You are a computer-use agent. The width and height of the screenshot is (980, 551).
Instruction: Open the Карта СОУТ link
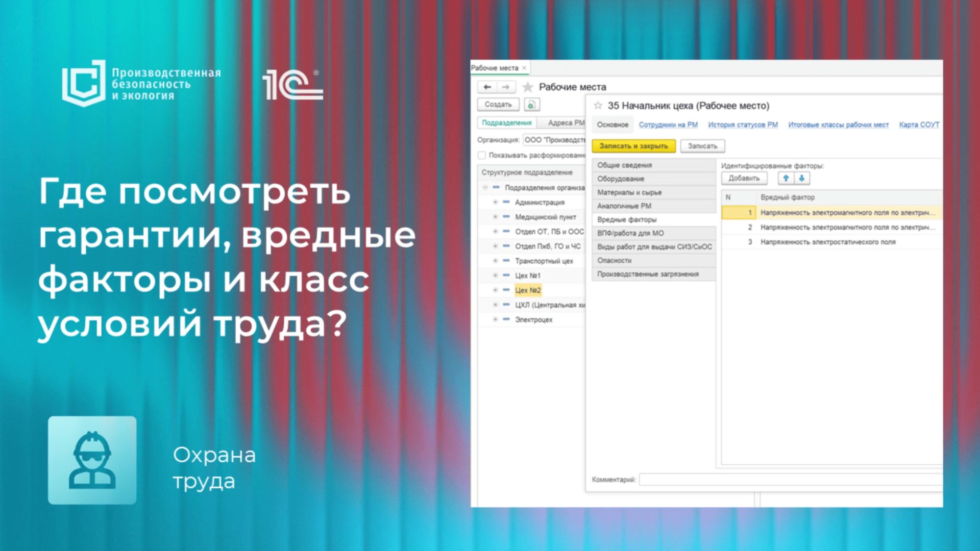coord(919,125)
